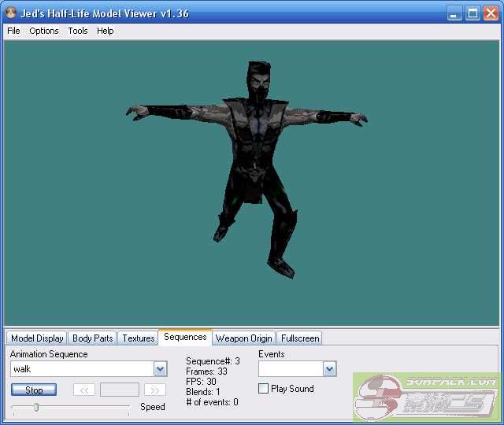Click the 'Sequence#: 3' text
This screenshot has width=504, height=425.
coord(213,361)
